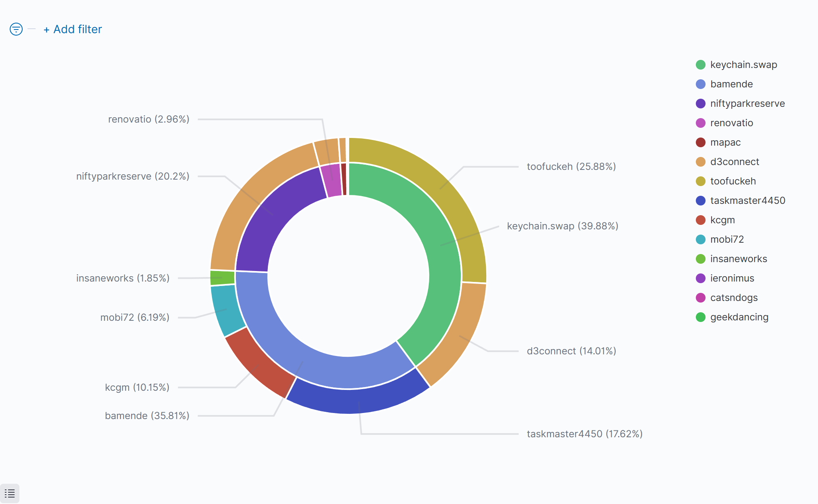This screenshot has height=504, width=818.
Task: Click the mapac legend color dot
Action: click(701, 142)
